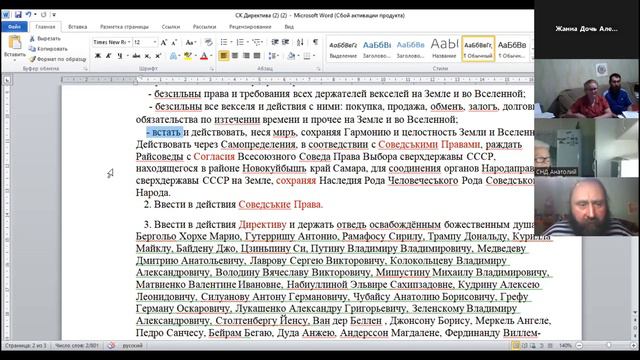
Task: Click the Страница: 2 из 3 status indicator
Action: tap(26, 346)
